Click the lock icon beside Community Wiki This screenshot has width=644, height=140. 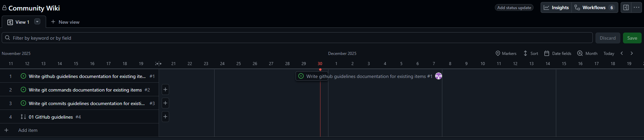4,8
